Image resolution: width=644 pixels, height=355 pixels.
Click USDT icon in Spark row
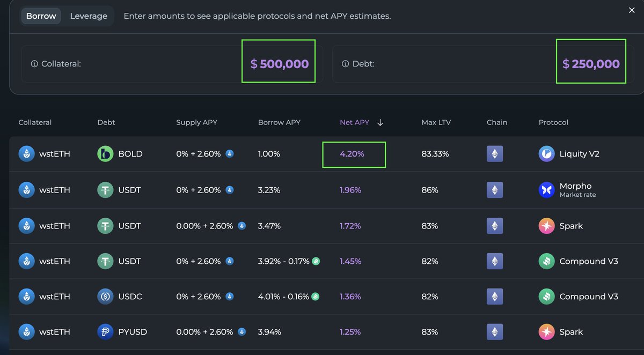tap(105, 226)
